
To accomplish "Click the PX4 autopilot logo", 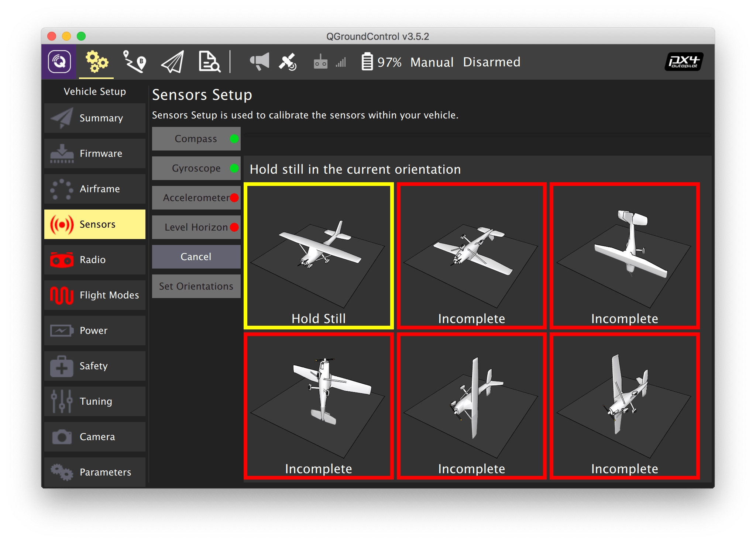I will click(x=683, y=62).
